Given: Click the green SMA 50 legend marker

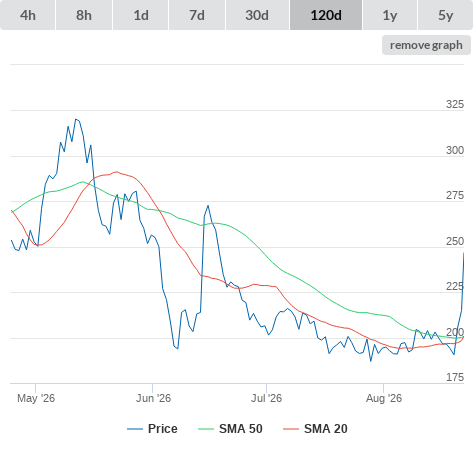Looking at the screenshot, I should coord(206,429).
